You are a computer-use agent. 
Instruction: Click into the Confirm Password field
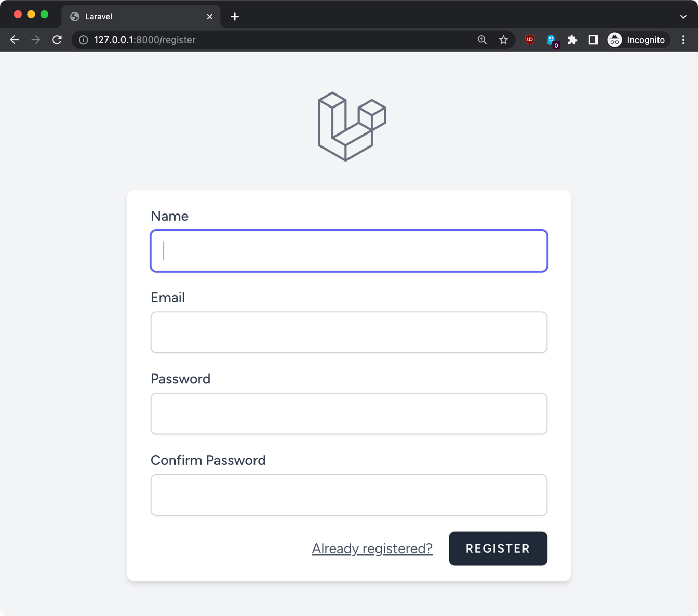click(x=349, y=495)
